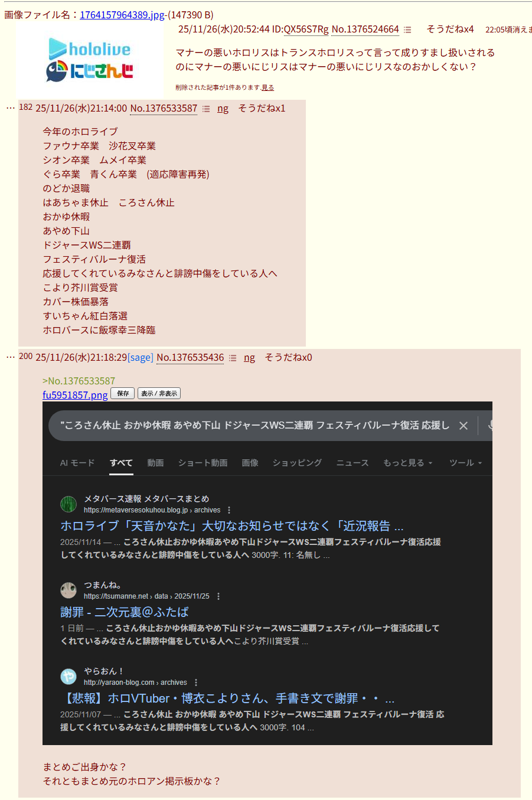Open image file 1764157964389.jpg link
The height and width of the screenshot is (800, 532).
[x=122, y=15]
